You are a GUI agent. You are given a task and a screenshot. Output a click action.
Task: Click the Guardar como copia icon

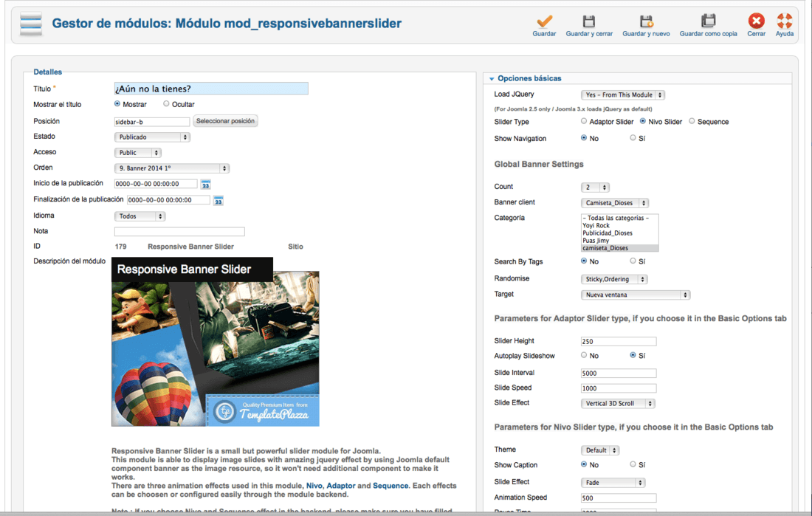click(708, 21)
